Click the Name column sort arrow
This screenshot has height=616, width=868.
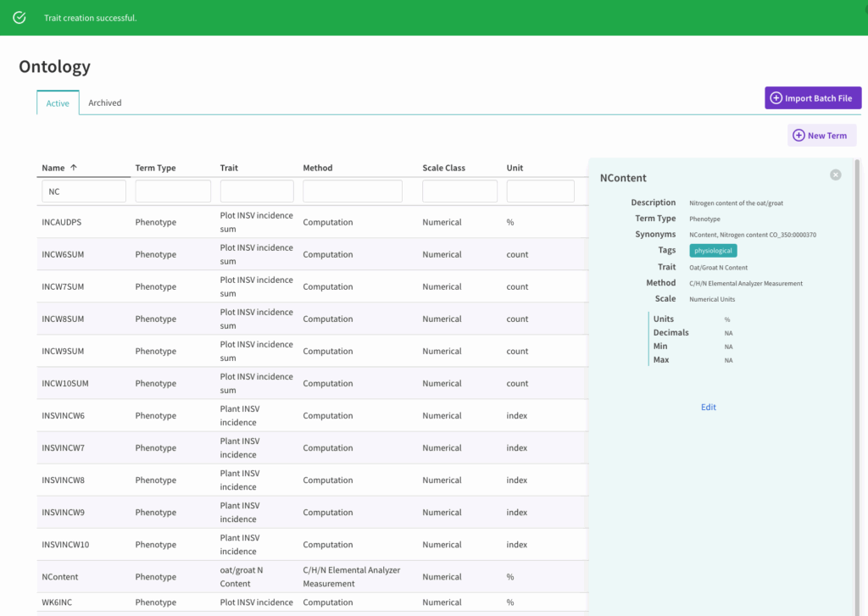point(74,168)
